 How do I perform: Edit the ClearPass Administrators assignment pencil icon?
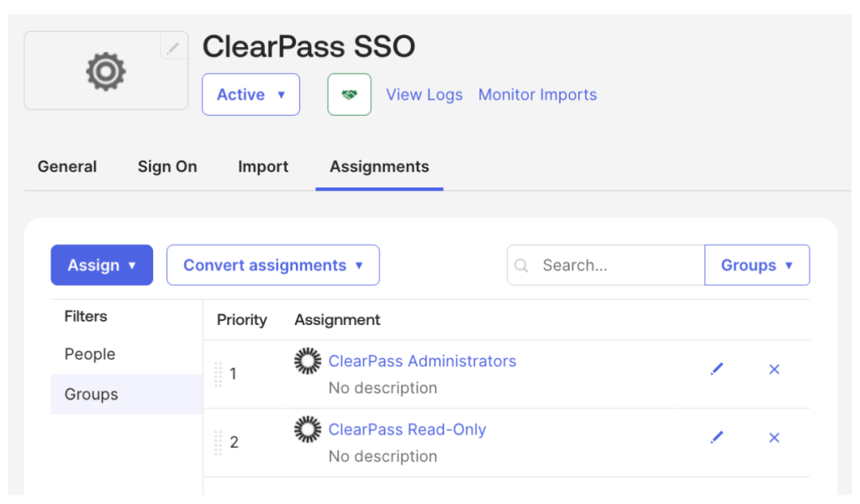coord(716,370)
